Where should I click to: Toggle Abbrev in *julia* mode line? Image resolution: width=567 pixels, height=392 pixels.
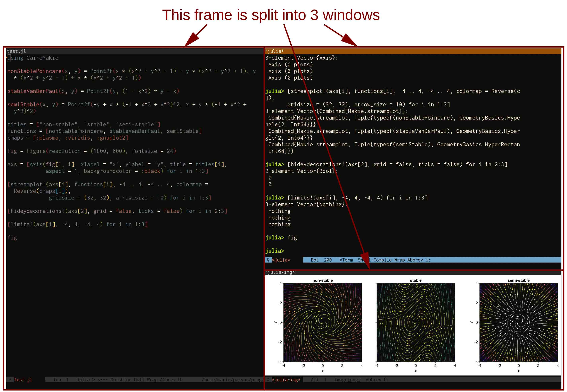point(415,260)
